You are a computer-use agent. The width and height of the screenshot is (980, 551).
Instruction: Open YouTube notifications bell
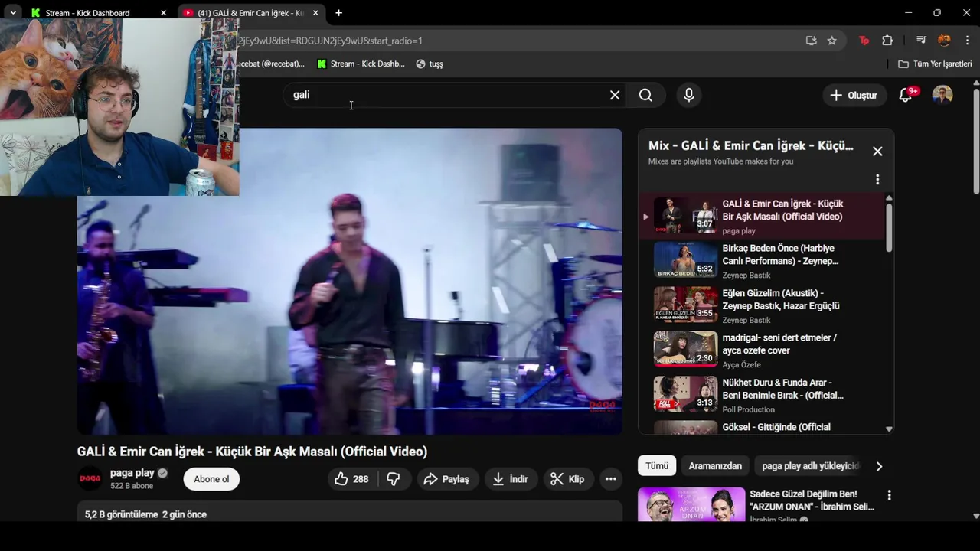906,95
